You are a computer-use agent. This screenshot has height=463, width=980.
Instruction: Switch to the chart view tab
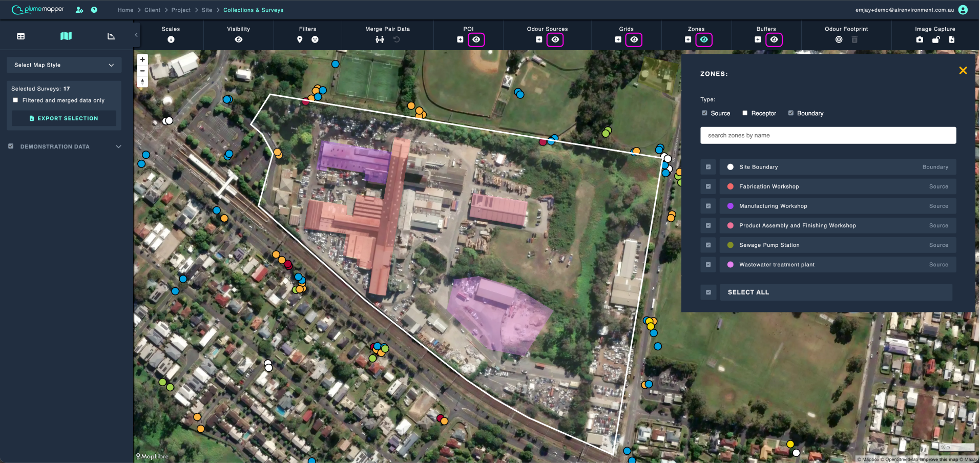pyautogui.click(x=111, y=36)
